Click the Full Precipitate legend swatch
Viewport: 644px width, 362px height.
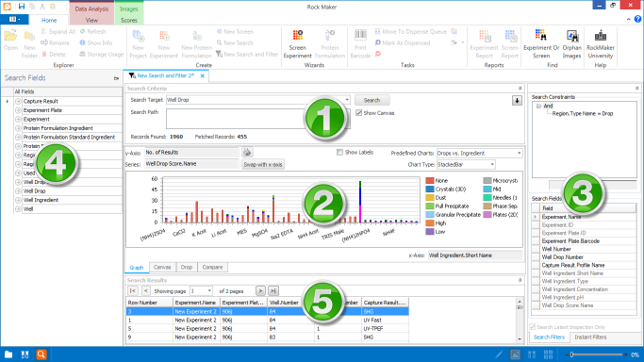point(430,206)
